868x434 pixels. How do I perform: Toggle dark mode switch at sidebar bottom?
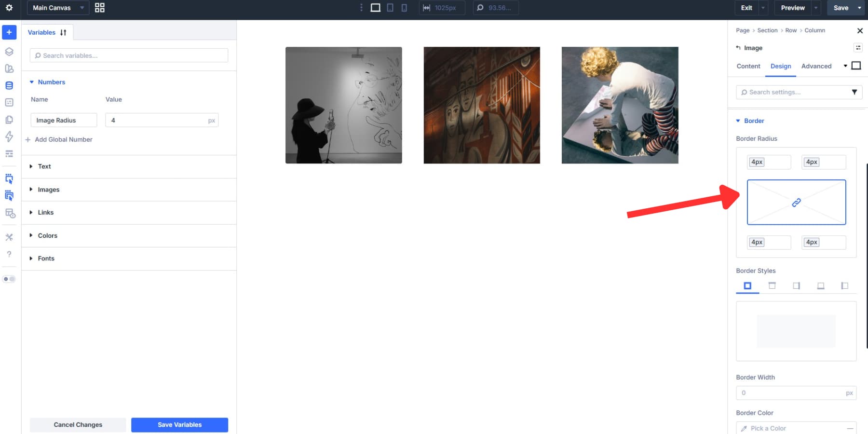[x=9, y=279]
